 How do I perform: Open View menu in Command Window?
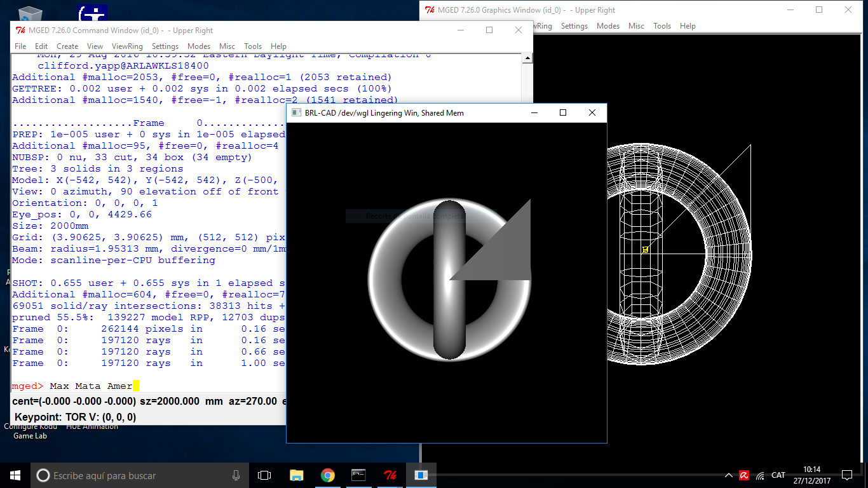click(95, 46)
